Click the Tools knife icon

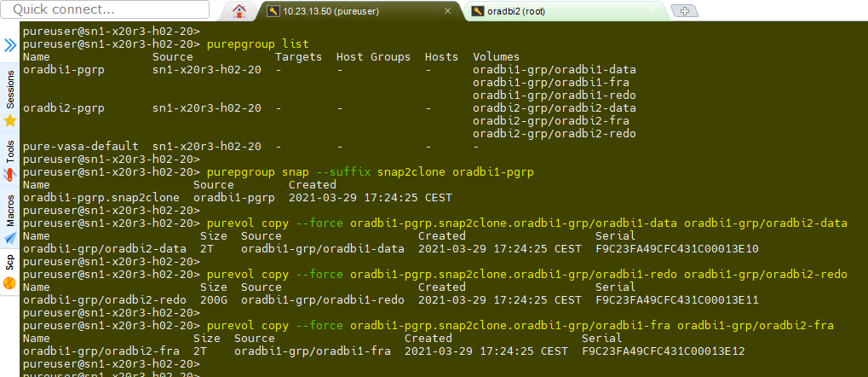10,175
